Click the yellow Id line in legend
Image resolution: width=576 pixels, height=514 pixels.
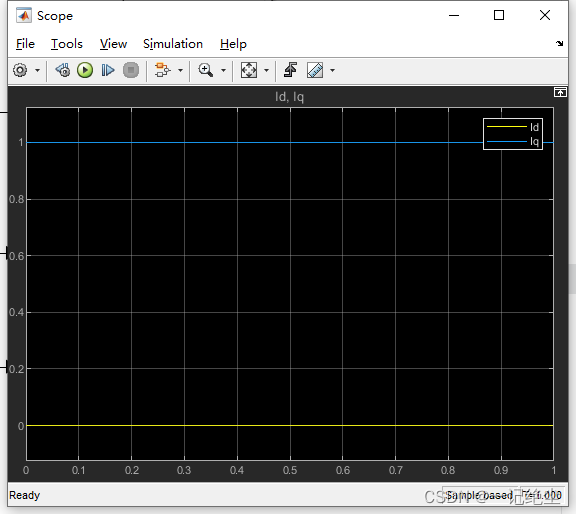[507, 127]
